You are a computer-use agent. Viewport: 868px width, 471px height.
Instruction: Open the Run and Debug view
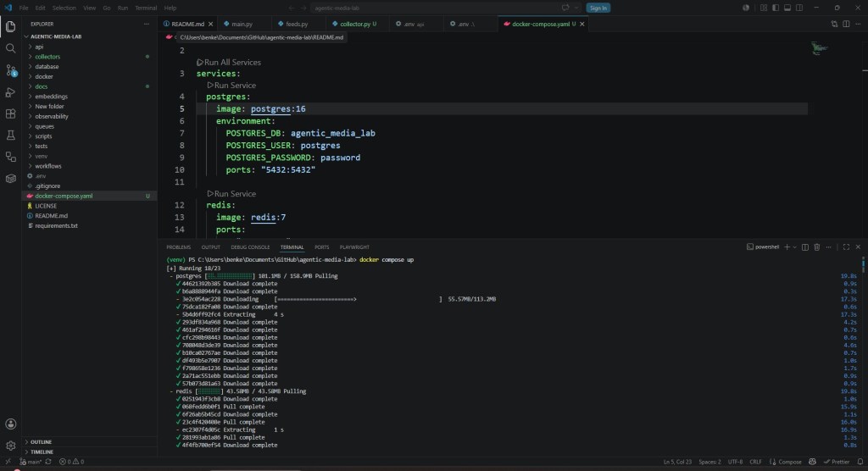(x=10, y=91)
